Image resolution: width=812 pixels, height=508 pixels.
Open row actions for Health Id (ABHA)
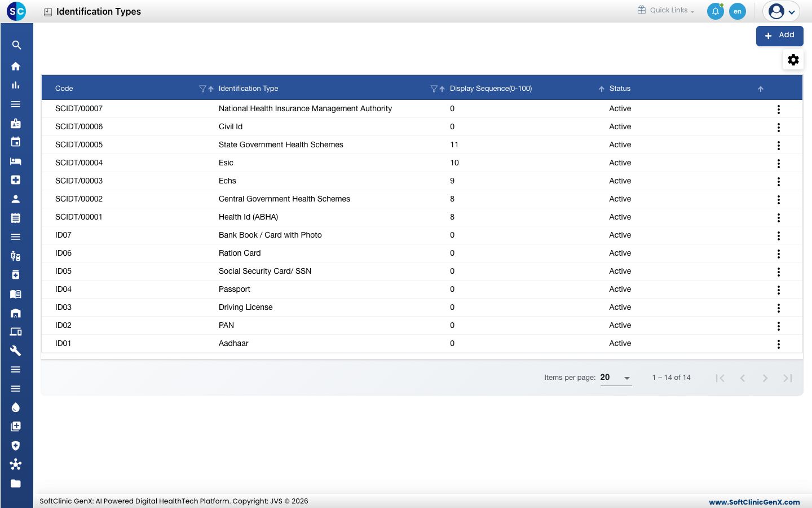pos(779,218)
